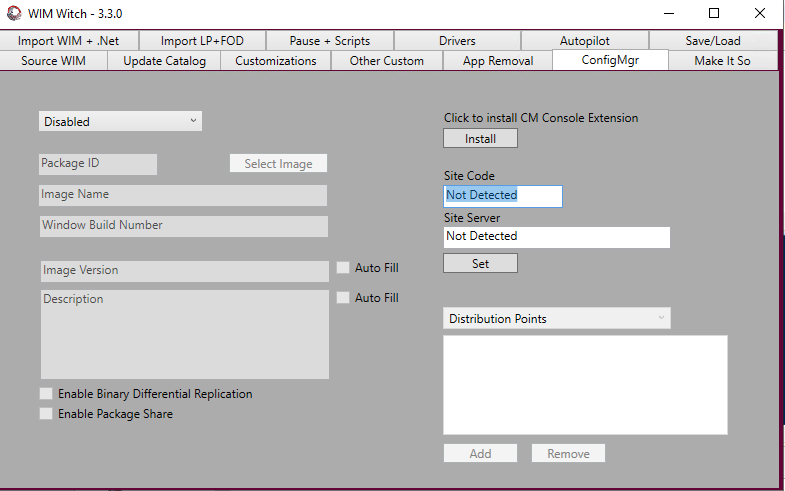
Task: Enable Binary Differential Replication checkbox
Action: coord(46,394)
